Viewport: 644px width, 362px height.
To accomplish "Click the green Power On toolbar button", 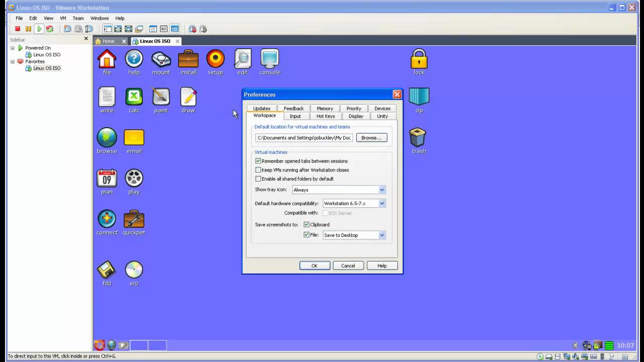I will [39, 29].
